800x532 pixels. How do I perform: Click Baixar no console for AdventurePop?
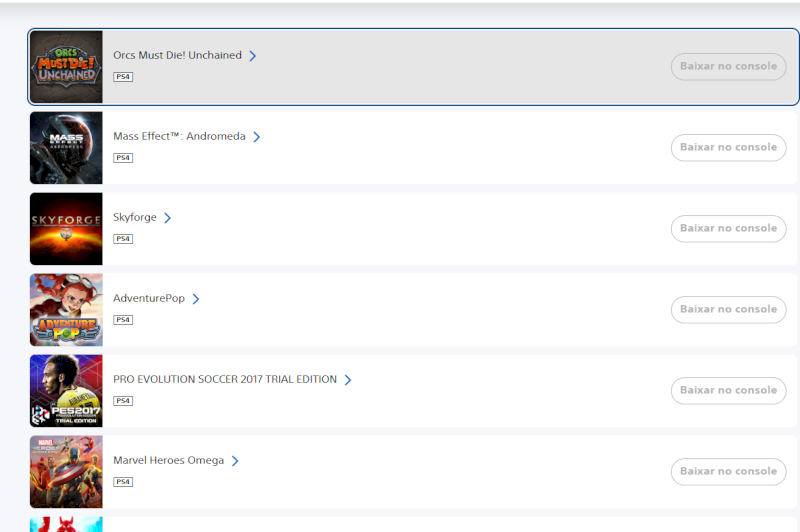729,310
